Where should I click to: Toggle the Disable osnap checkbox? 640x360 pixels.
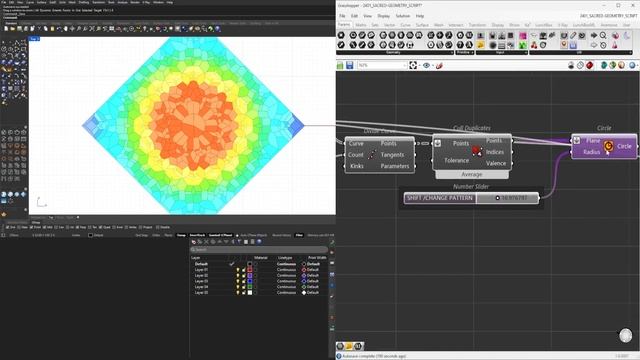[x=158, y=227]
